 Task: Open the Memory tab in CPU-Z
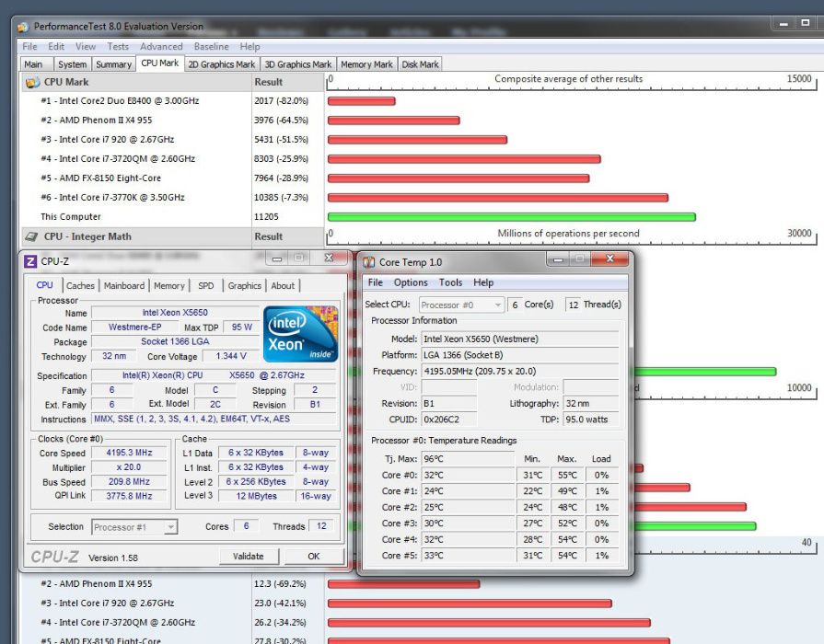point(169,286)
